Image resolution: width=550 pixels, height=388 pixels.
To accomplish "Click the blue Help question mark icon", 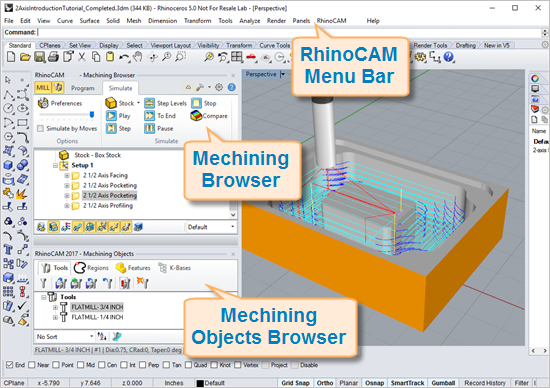I will coord(449,56).
